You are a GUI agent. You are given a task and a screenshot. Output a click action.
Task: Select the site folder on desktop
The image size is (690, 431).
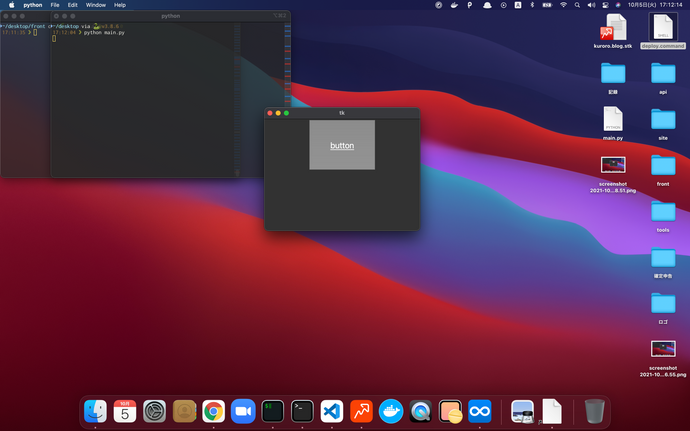[x=663, y=123]
